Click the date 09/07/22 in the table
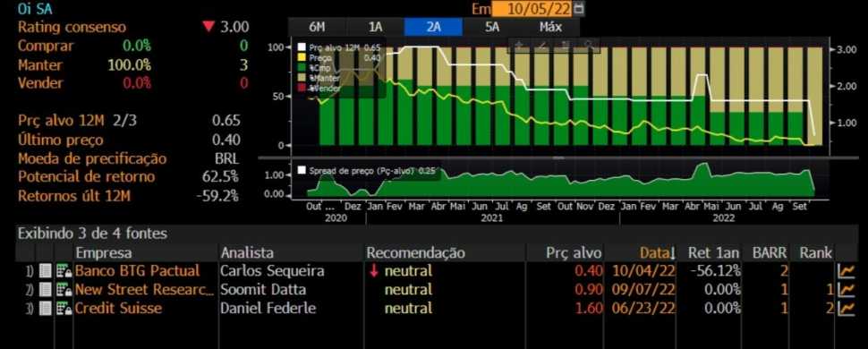The image size is (868, 349). 644,290
